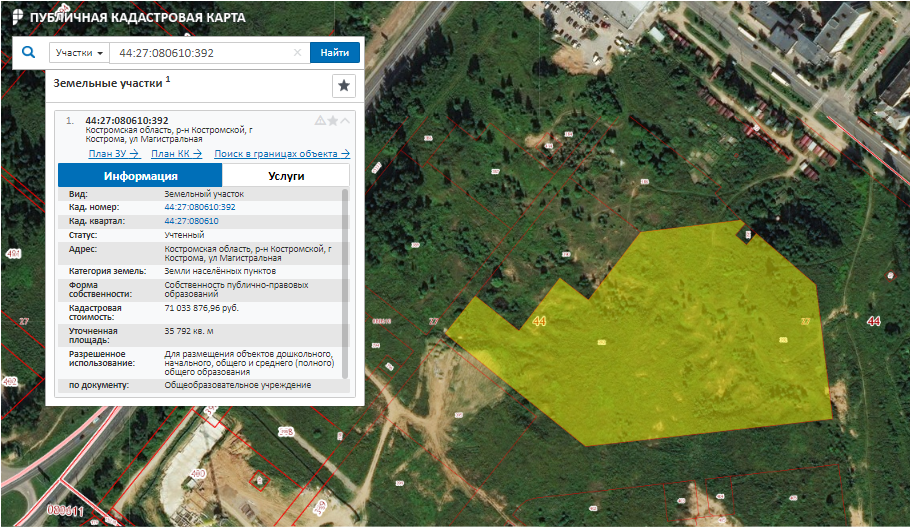This screenshot has width=911, height=528.
Task: Click the cadastral number search field
Action: coord(200,53)
